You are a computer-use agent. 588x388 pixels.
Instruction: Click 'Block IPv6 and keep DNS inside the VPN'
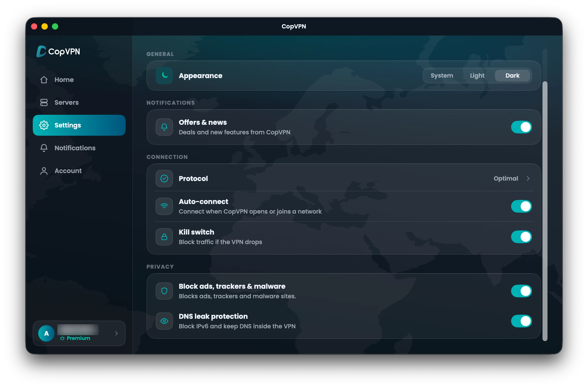(237, 326)
